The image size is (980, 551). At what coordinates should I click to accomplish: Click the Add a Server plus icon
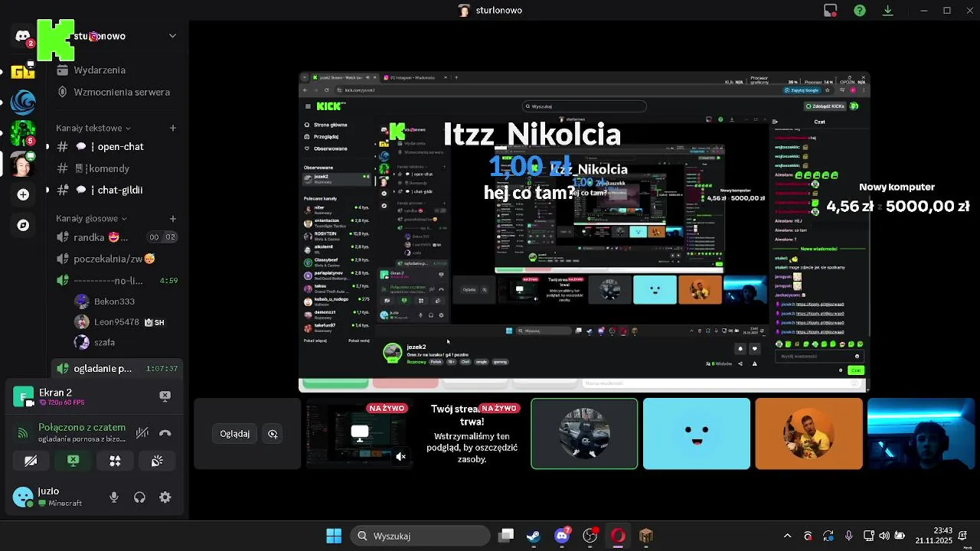23,194
